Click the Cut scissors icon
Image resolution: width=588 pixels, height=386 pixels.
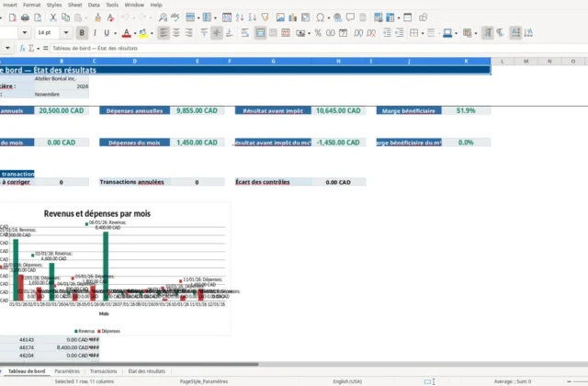coord(53,17)
